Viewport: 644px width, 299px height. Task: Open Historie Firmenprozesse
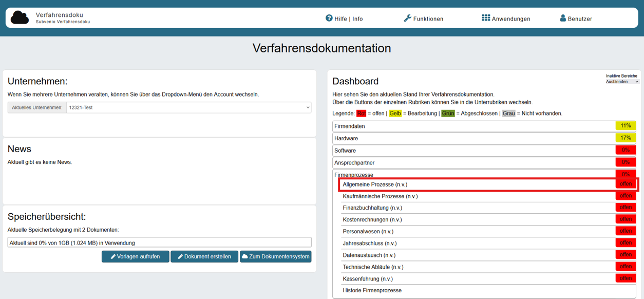click(372, 291)
